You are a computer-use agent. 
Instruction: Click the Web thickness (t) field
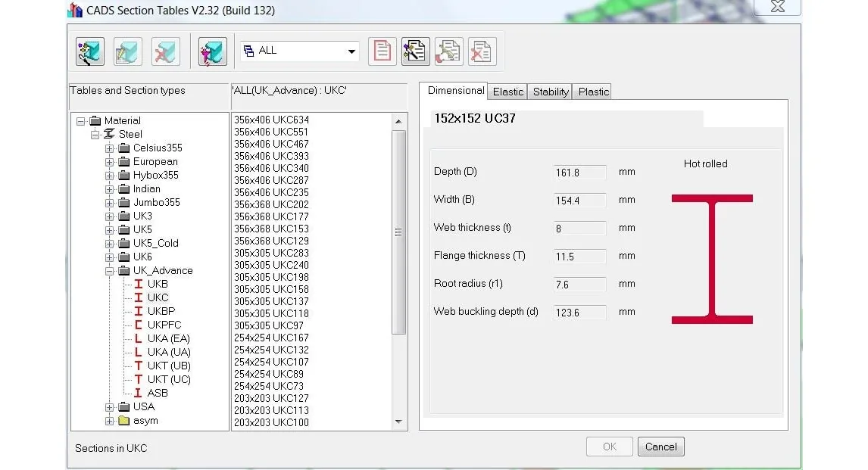click(x=579, y=229)
